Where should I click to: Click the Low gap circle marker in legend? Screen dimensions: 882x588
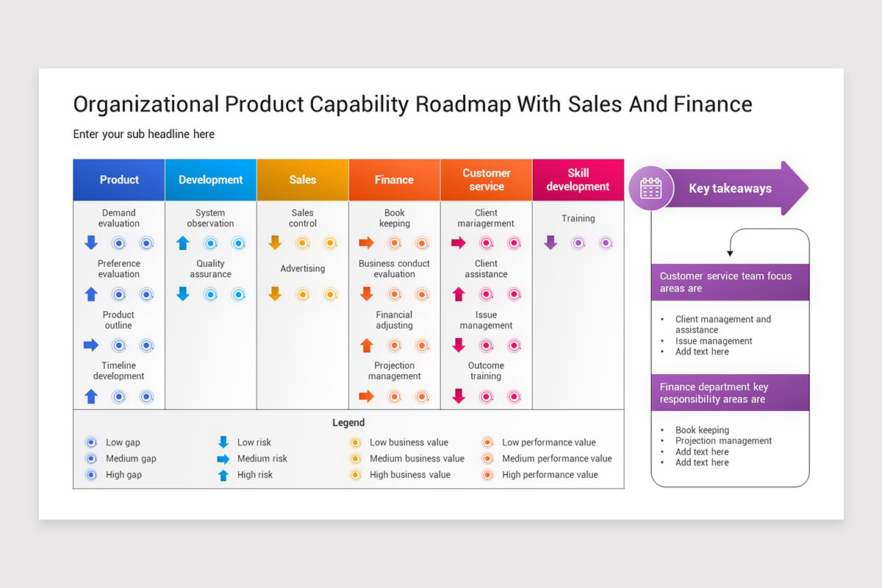click(x=91, y=442)
